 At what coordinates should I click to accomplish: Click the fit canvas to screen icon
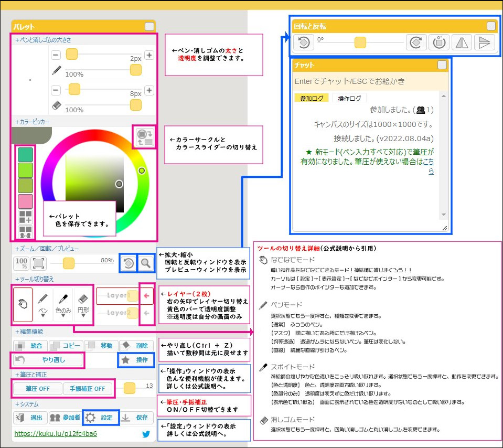pos(38,263)
